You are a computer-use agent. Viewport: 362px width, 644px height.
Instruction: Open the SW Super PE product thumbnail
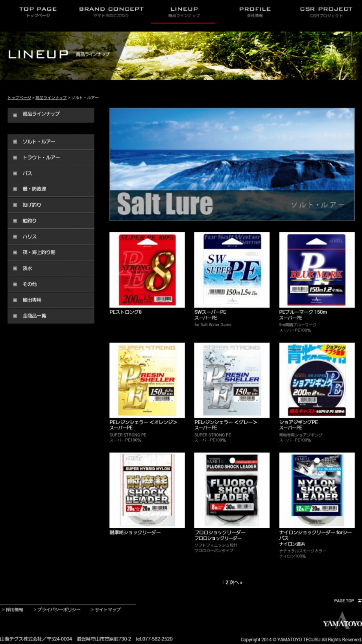232,270
